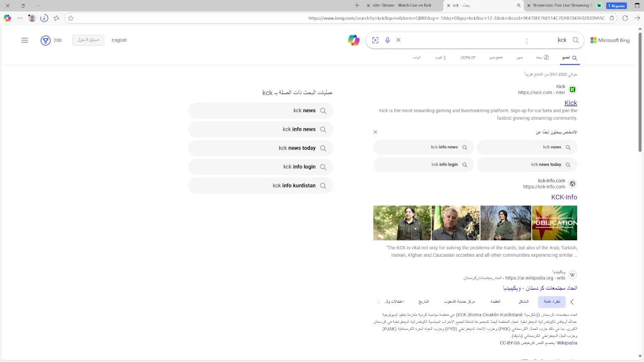Open thumbnail of elderly man with mustache

coord(455,223)
